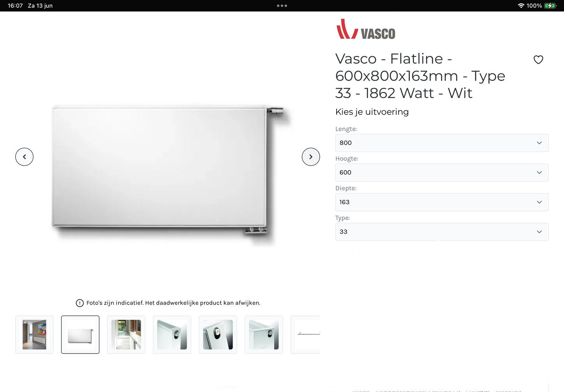Tap the clock showing 16:07
564x392 pixels.
15,6
